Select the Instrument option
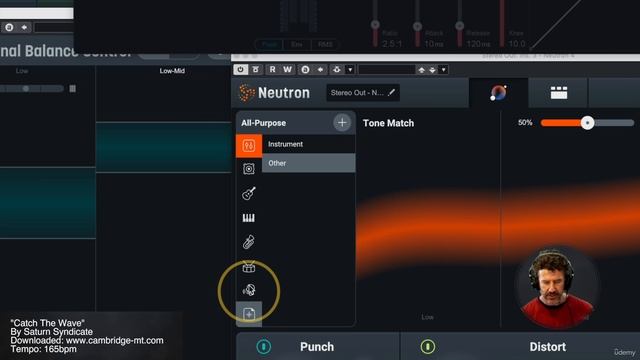This screenshot has height=360, width=640. click(x=309, y=144)
